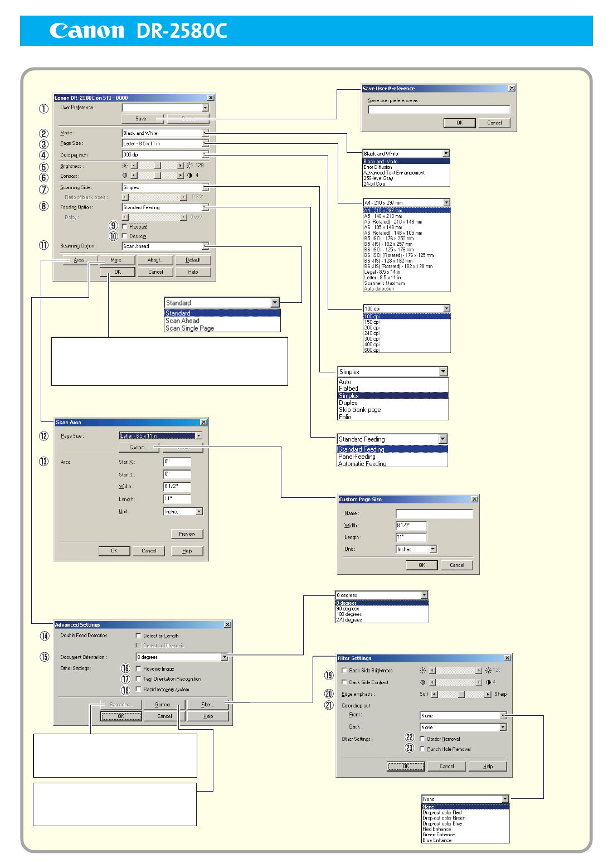Image resolution: width=613 pixels, height=868 pixels.
Task: Check Detect by Length in Advanced Settings
Action: (x=138, y=636)
